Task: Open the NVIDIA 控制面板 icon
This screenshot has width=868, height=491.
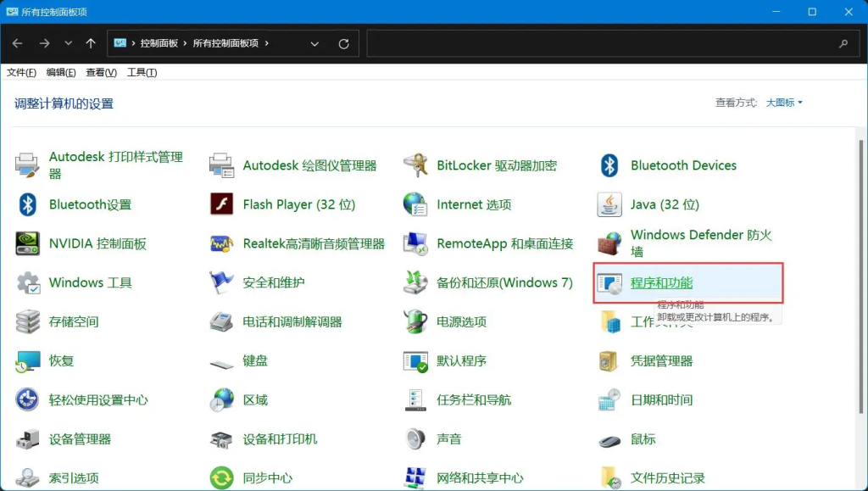Action: [x=28, y=243]
